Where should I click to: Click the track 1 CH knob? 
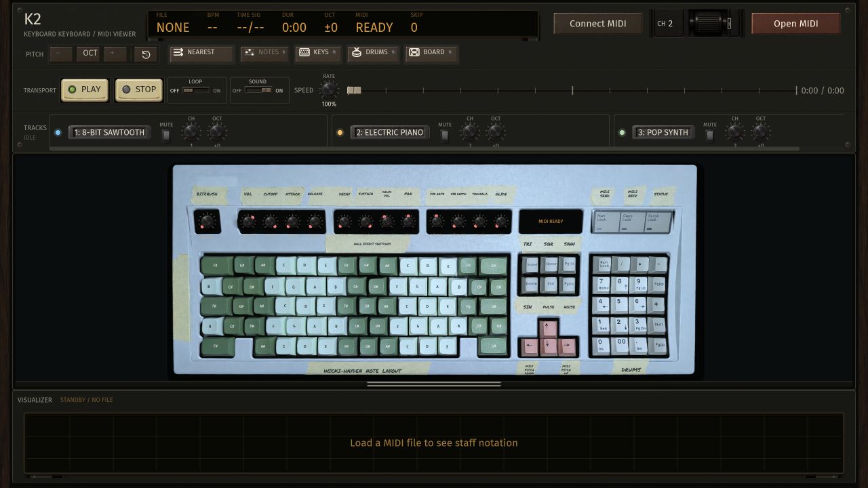(191, 132)
